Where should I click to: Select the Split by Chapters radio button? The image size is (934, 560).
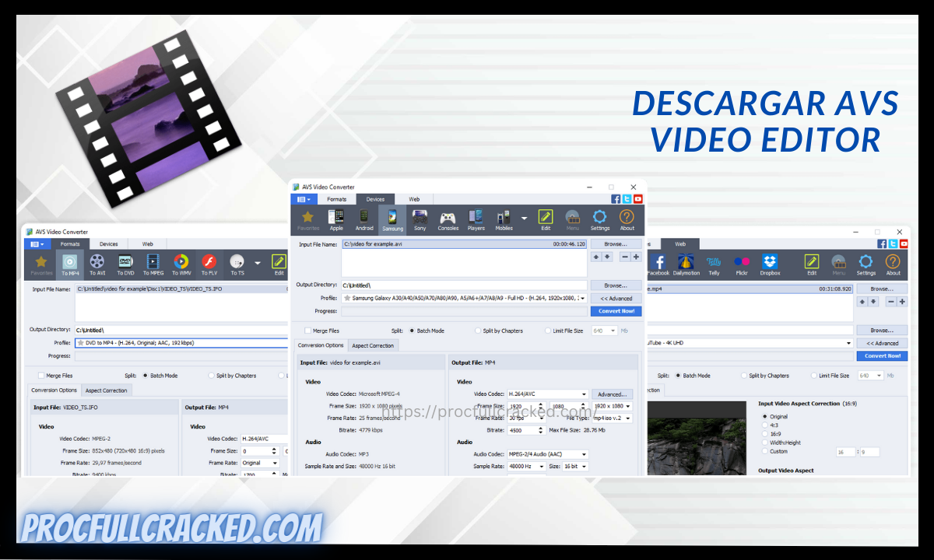(x=478, y=331)
